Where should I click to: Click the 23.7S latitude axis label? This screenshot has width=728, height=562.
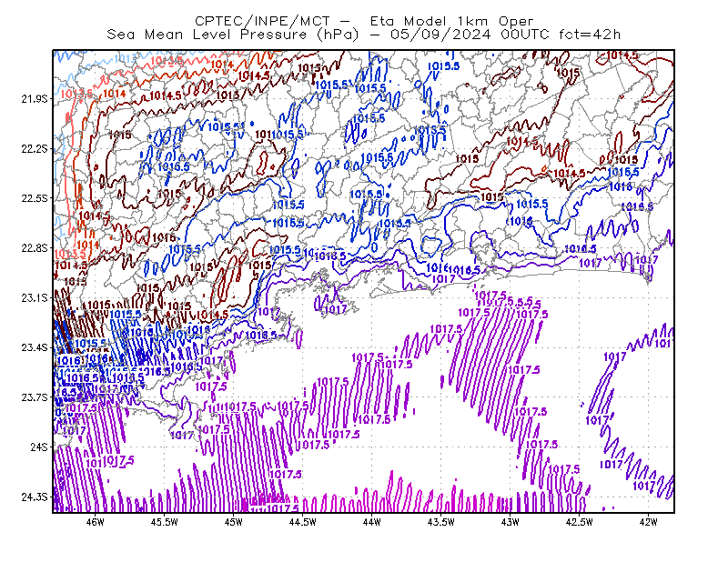click(35, 397)
